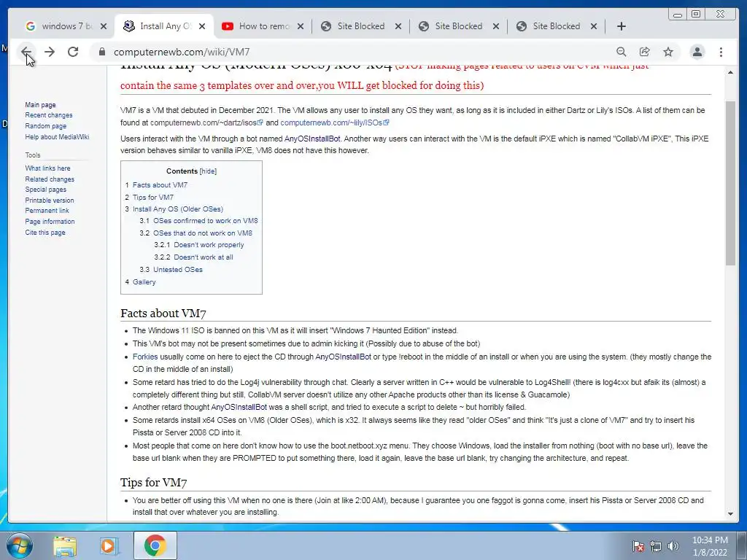Viewport: 747px width, 560px height.
Task: Close the last Site Blocked tab
Action: tap(594, 26)
